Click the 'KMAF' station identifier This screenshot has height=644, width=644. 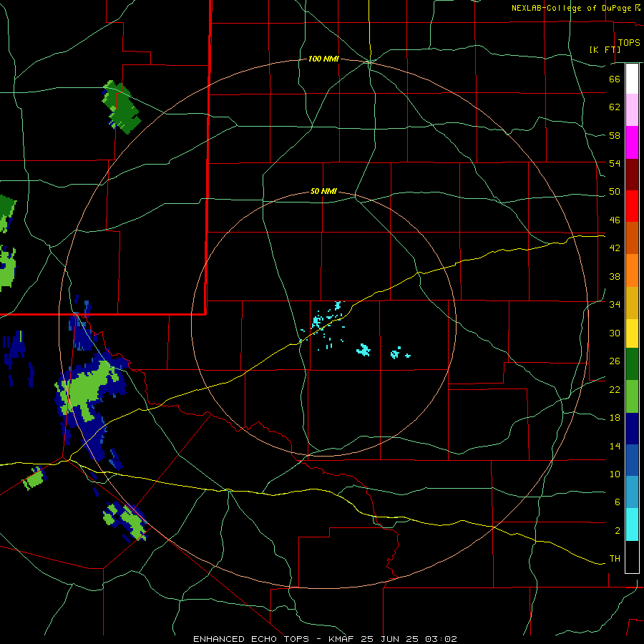coord(341,639)
